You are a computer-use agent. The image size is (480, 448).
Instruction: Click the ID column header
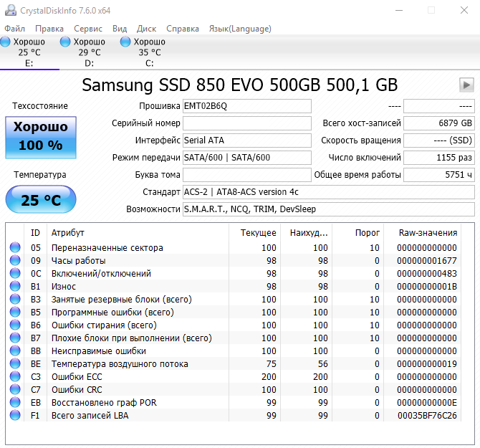(35, 233)
